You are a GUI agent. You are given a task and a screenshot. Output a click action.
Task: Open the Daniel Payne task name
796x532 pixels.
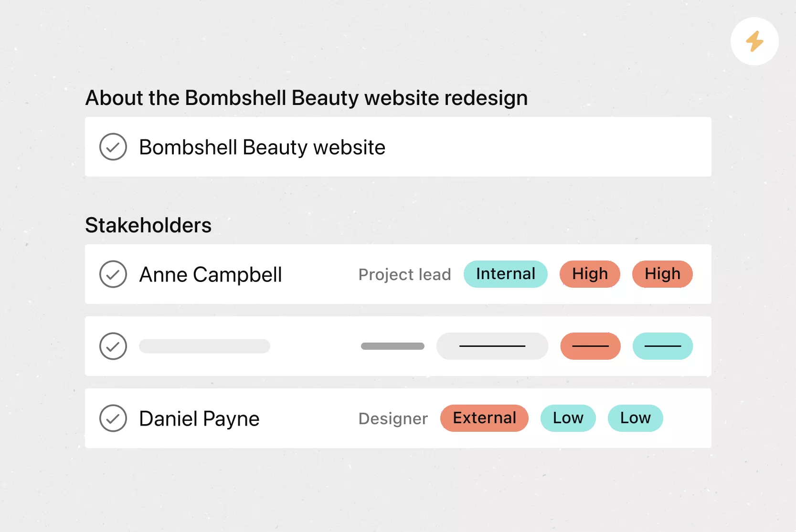pyautogui.click(x=199, y=419)
